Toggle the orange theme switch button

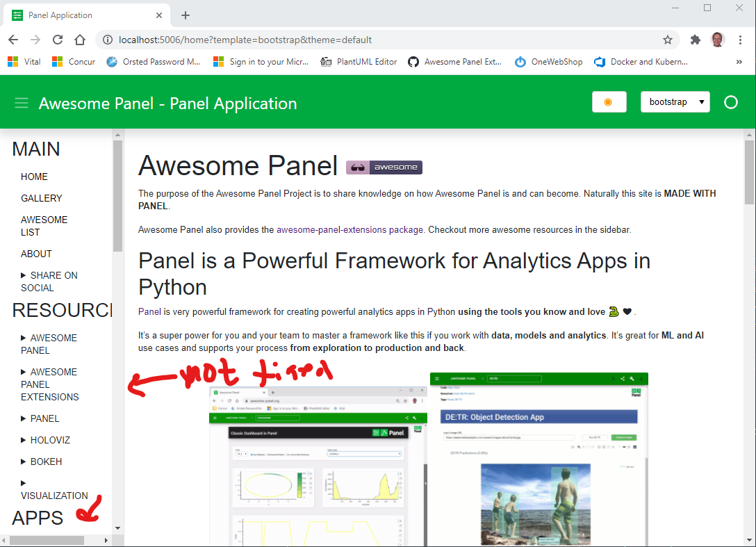pos(609,101)
